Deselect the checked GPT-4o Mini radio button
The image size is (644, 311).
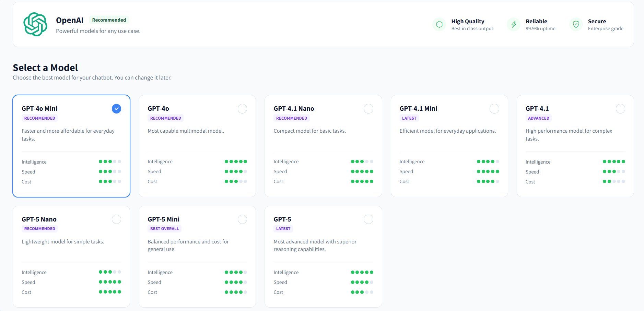tap(117, 109)
